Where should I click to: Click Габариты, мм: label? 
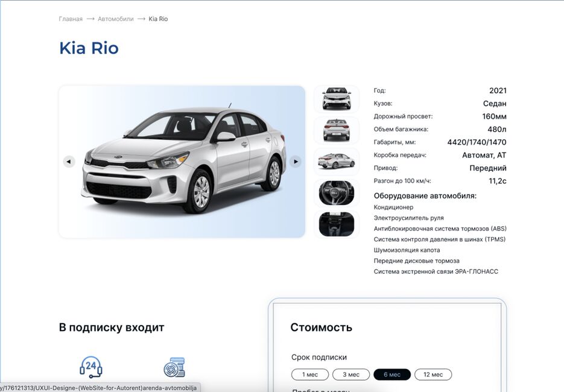click(x=394, y=142)
